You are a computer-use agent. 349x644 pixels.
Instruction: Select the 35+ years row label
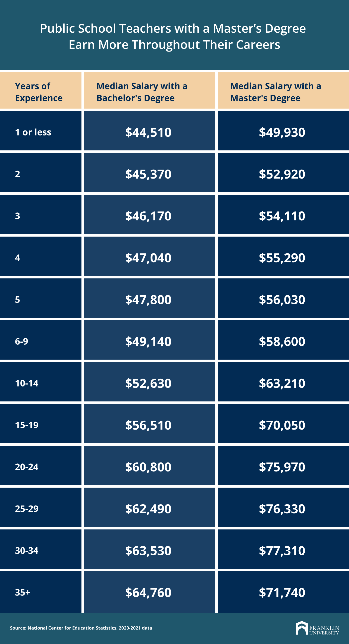[x=22, y=592]
